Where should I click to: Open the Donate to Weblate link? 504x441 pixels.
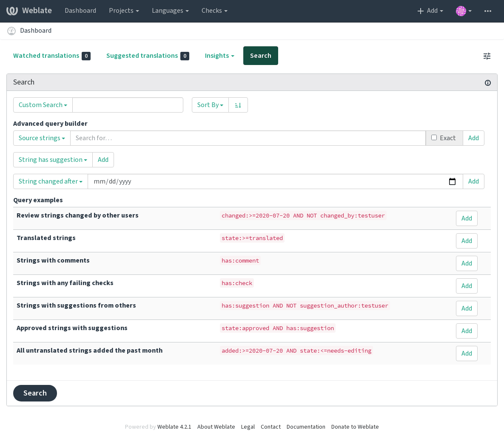tap(355, 427)
